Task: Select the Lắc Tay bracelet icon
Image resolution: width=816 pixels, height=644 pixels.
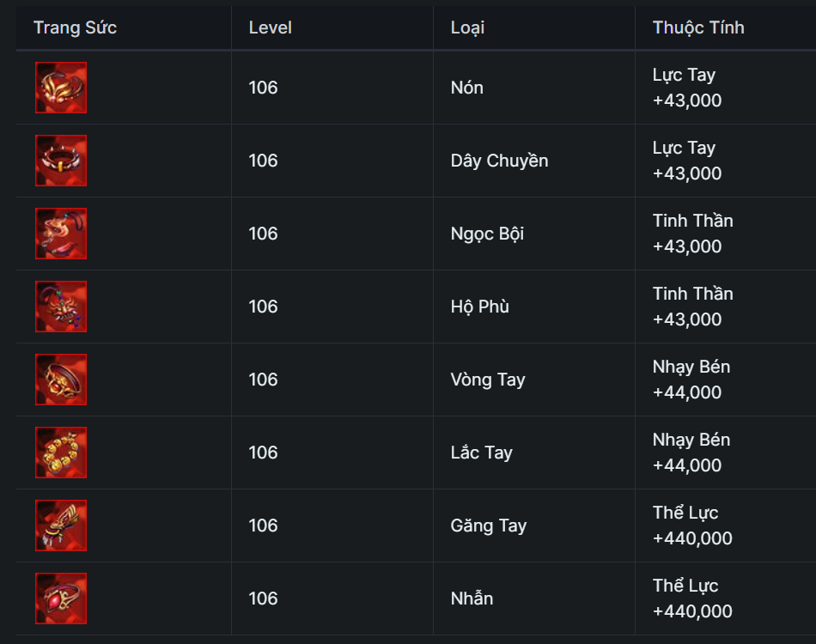Action: [61, 453]
